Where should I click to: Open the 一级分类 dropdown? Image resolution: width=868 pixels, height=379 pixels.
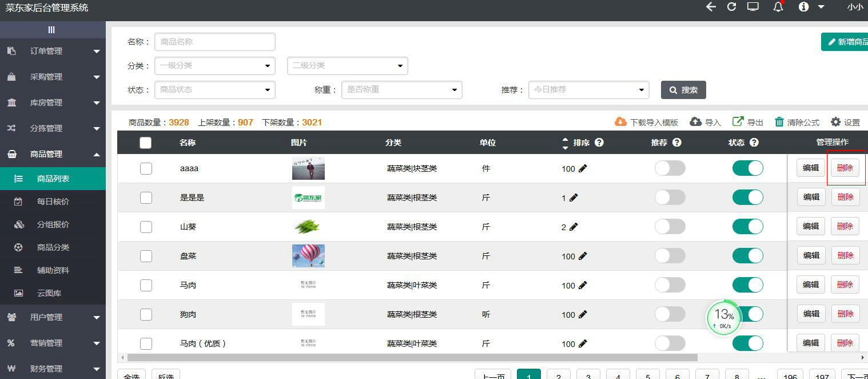click(x=214, y=65)
